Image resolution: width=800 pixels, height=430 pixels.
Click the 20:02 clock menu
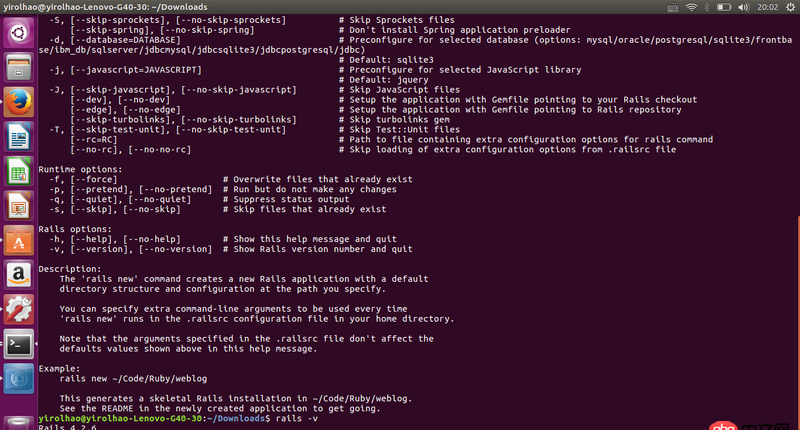click(x=766, y=7)
